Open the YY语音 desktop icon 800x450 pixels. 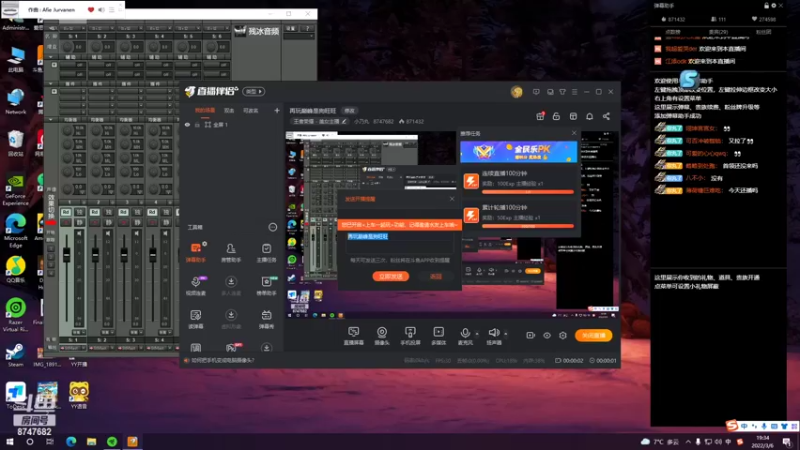[79, 395]
